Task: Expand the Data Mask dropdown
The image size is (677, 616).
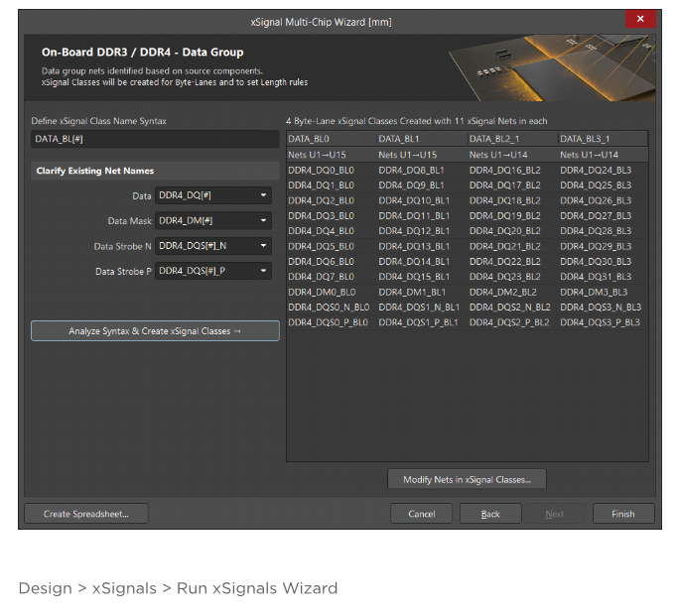Action: pos(263,220)
